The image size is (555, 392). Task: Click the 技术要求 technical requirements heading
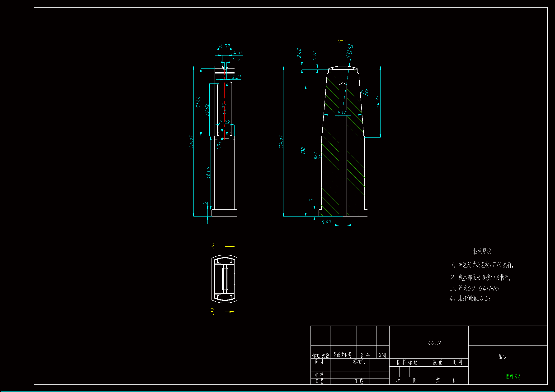tap(482, 252)
